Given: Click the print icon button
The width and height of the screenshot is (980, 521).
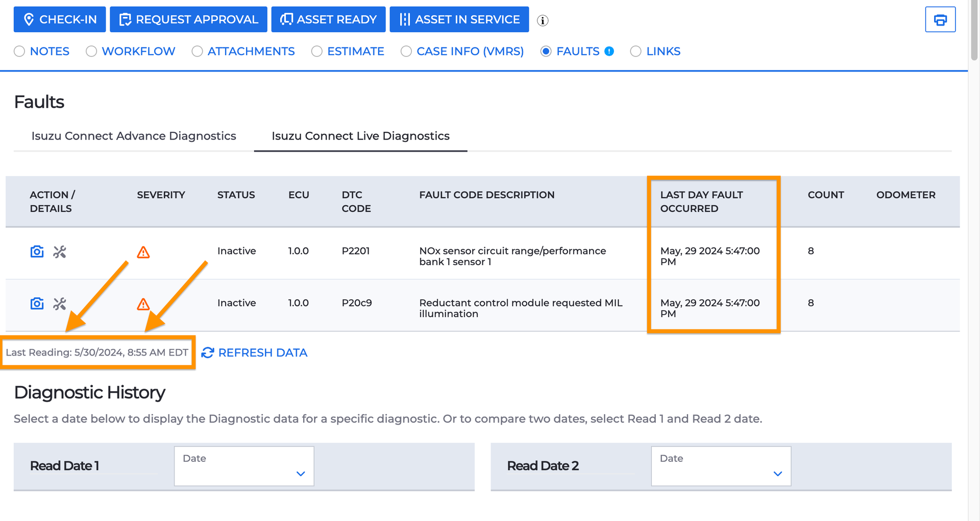Looking at the screenshot, I should point(940,19).
